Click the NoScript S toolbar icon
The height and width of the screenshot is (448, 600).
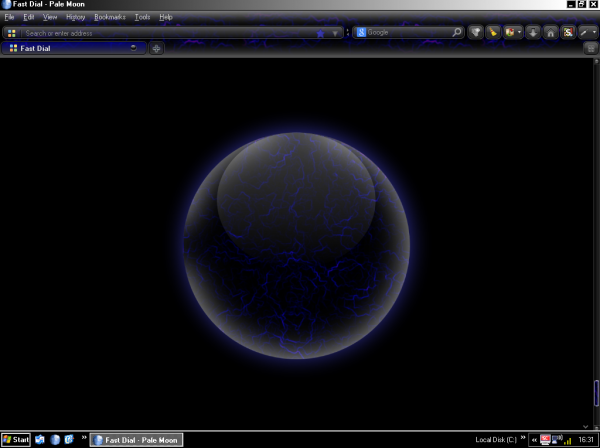567,33
